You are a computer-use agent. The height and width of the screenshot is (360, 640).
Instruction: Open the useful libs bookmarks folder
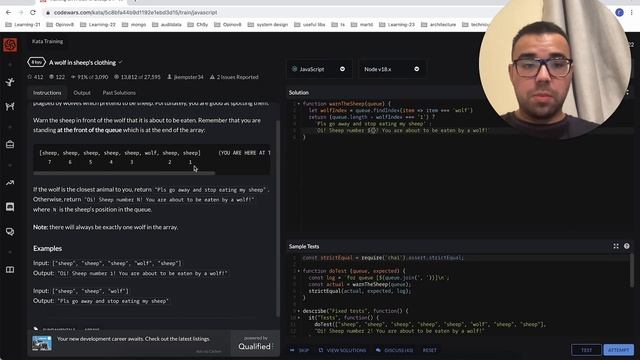pyautogui.click(x=309, y=24)
